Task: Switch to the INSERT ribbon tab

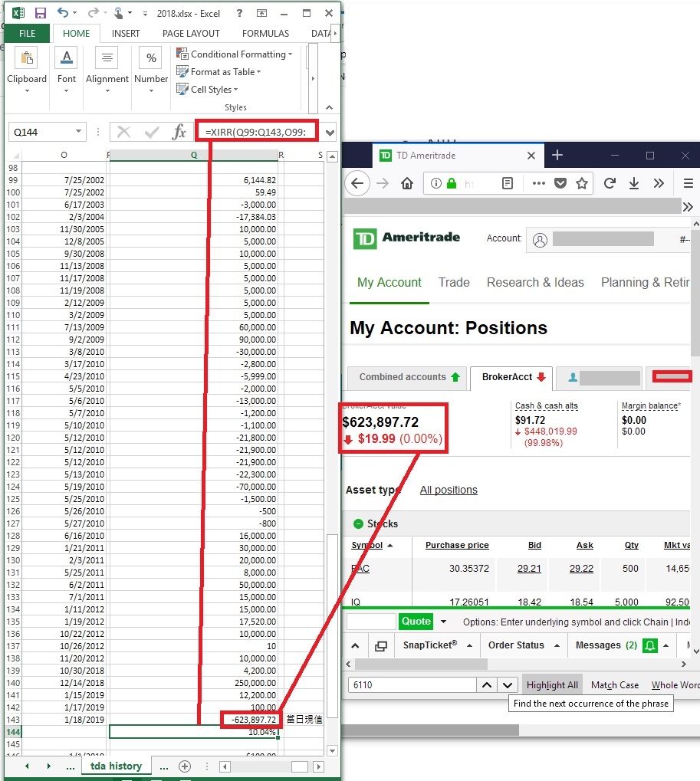Action: [x=126, y=34]
